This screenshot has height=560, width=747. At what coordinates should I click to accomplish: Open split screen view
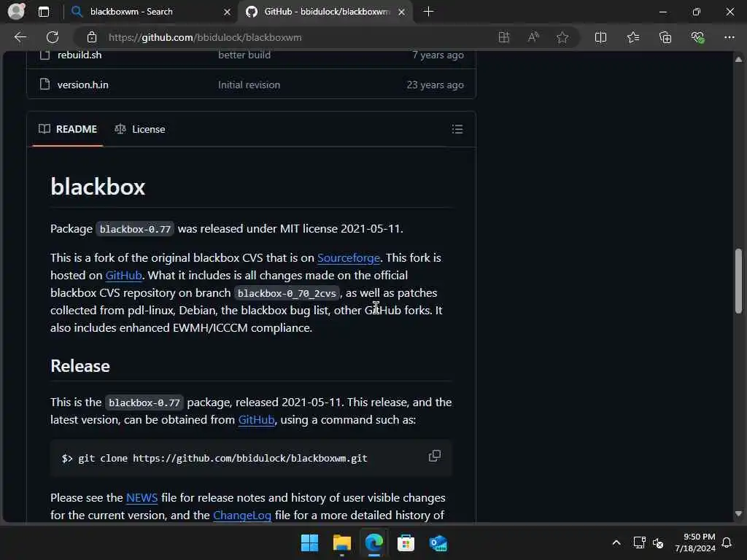(601, 37)
